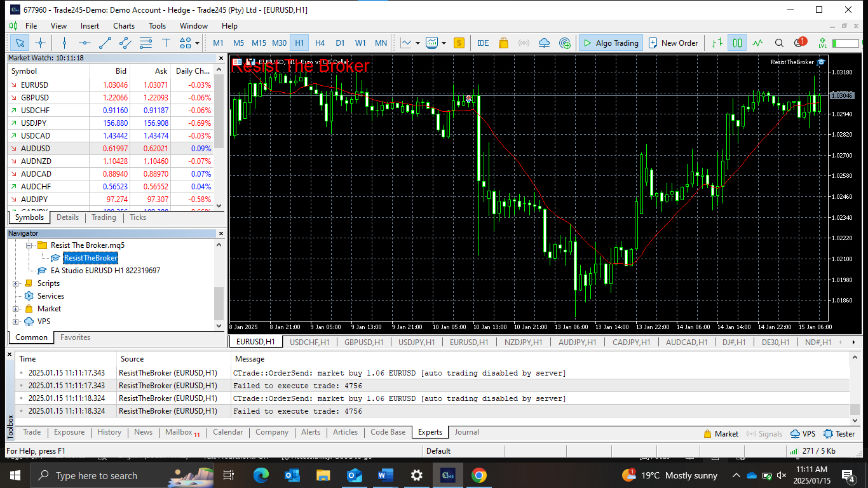The height and width of the screenshot is (488, 868).
Task: Select the equidistant channel tool
Action: pyautogui.click(x=125, y=43)
